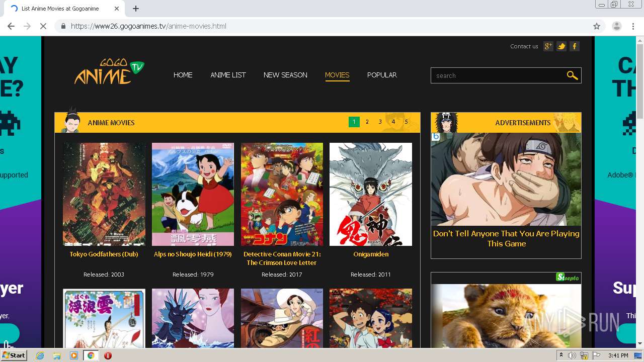
Task: Click the address bar URL
Action: pyautogui.click(x=148, y=26)
